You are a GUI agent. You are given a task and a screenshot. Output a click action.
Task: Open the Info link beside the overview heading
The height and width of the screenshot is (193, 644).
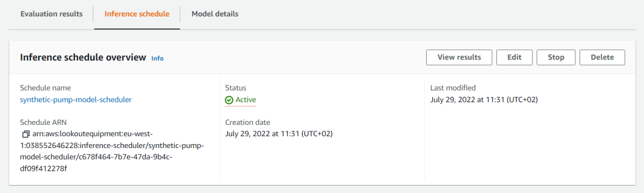pyautogui.click(x=157, y=58)
